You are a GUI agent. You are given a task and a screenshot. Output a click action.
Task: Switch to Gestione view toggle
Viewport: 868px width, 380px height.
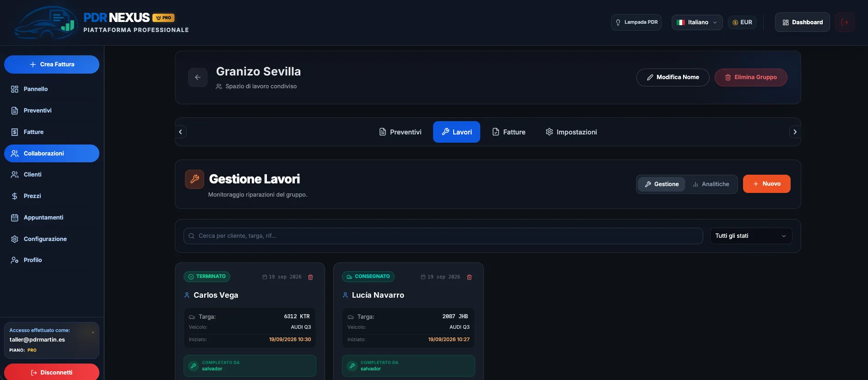[662, 184]
